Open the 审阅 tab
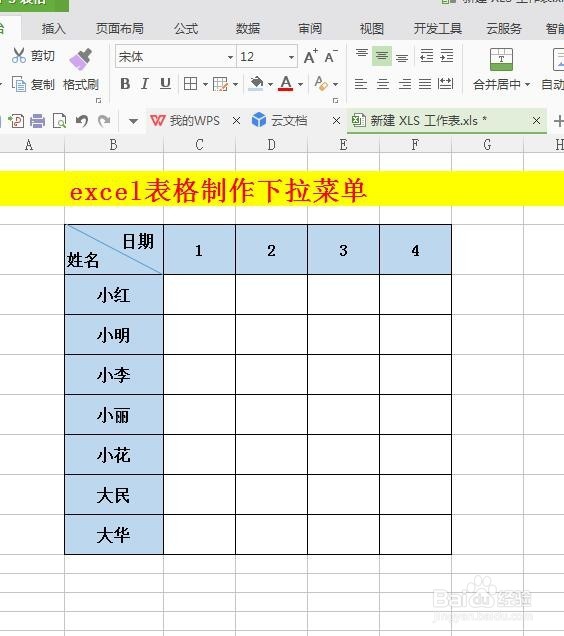This screenshot has height=636, width=564. 310,28
